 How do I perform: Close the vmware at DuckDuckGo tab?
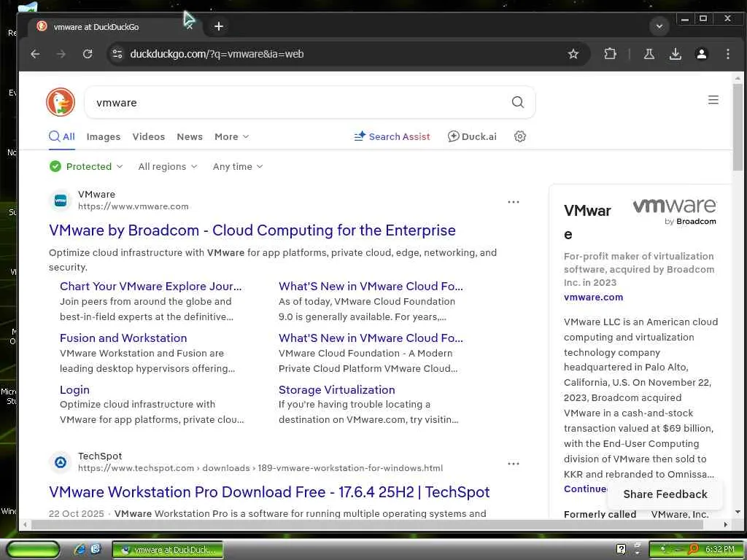(x=189, y=27)
